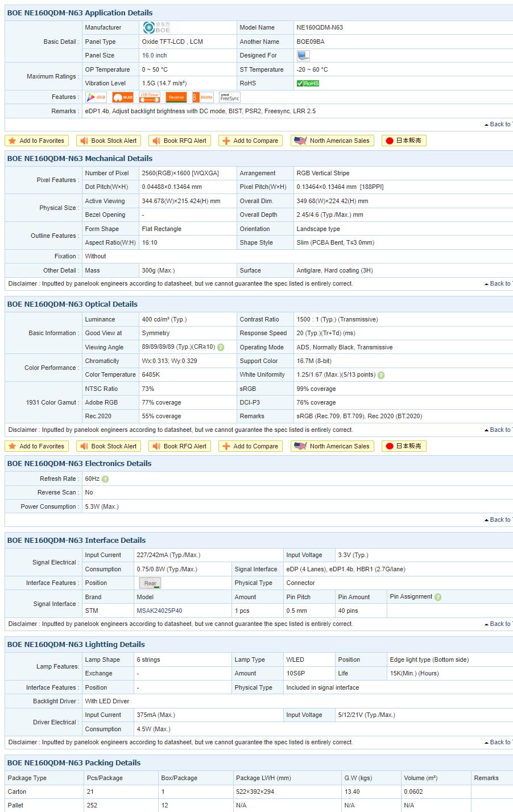513x812 pixels.
Task: Click the eDP1.4b Remarks text
Action: click(200, 112)
